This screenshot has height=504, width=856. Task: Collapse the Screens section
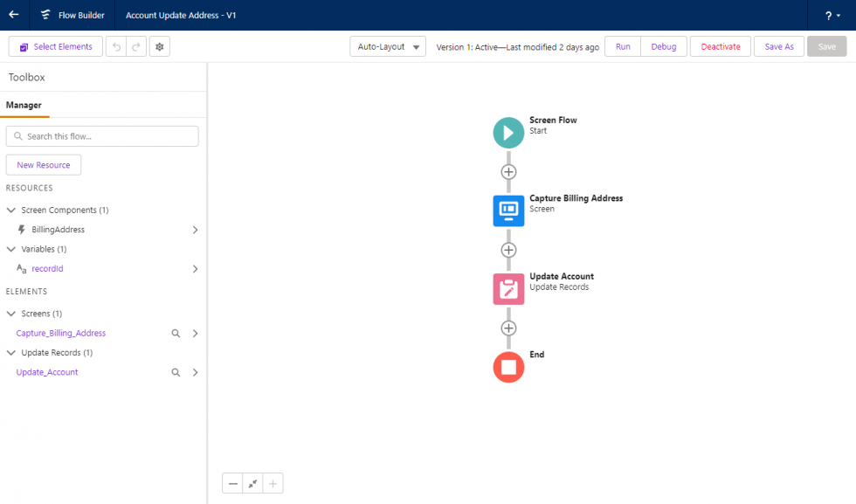pos(10,314)
